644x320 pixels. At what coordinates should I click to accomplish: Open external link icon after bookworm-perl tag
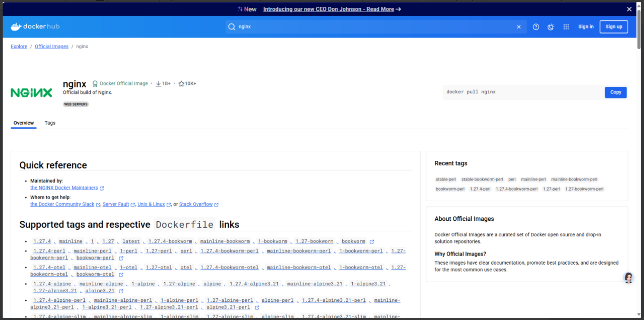pos(121,258)
